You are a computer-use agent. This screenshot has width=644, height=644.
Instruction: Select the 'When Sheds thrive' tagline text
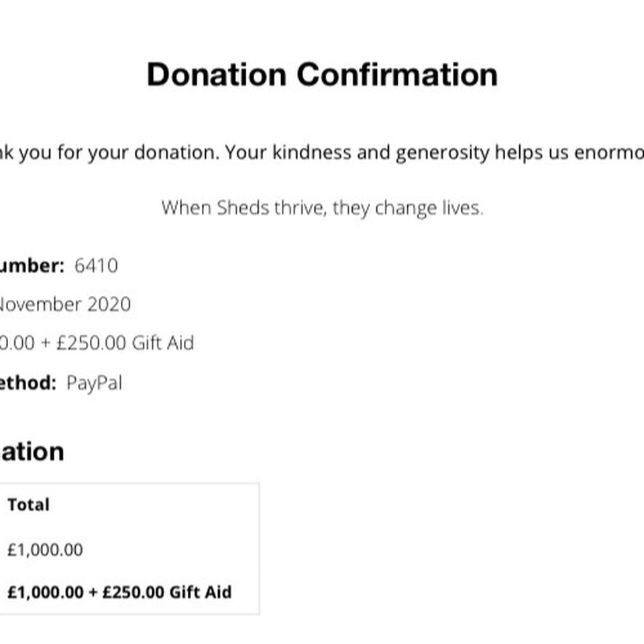[x=323, y=208]
